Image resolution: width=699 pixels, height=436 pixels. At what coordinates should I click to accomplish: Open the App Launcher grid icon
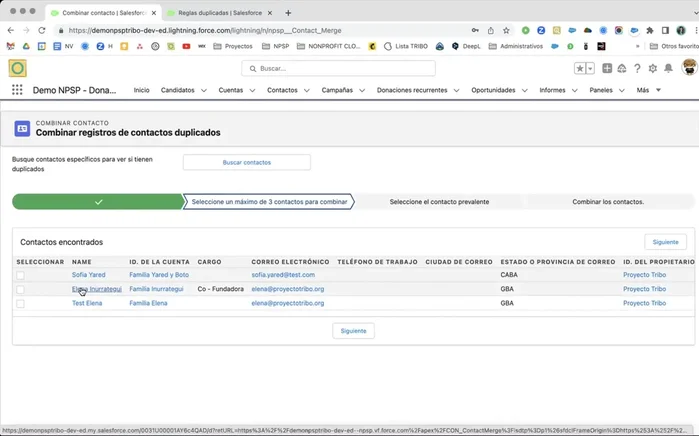click(x=17, y=90)
